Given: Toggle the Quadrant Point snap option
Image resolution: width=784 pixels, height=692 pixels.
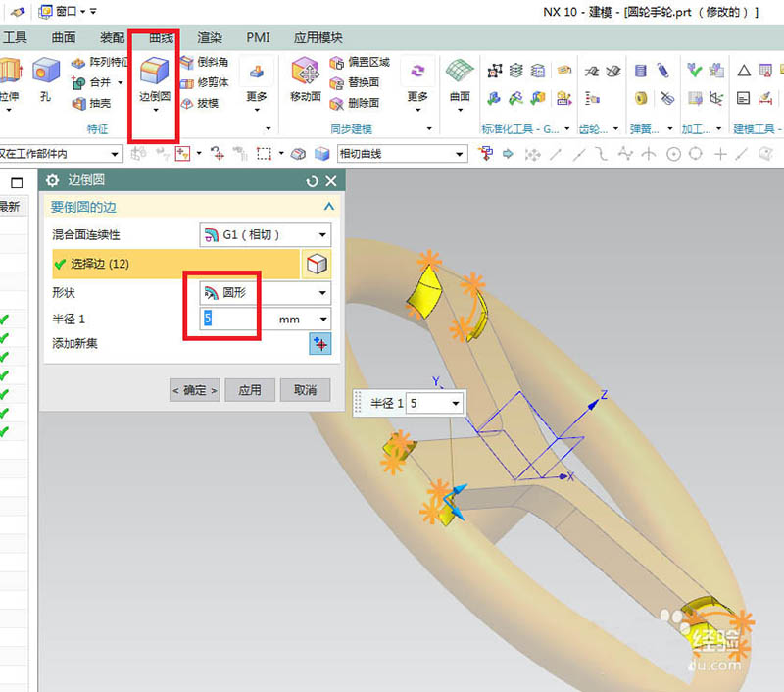Looking at the screenshot, I should 696,154.
